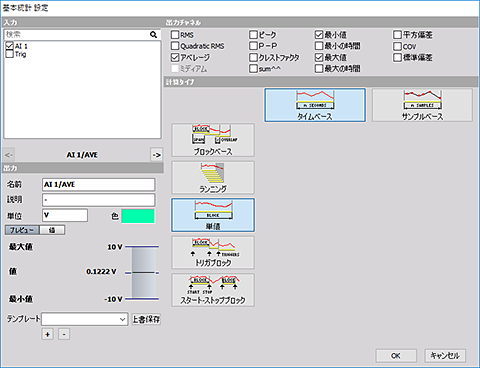Enable the Quadratic RMS checkbox
The height and width of the screenshot is (368, 480).
click(x=175, y=46)
